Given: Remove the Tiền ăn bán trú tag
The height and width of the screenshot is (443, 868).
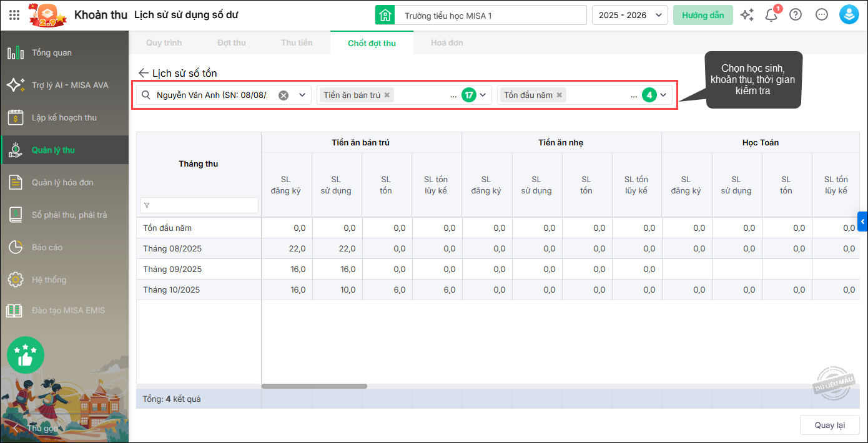Looking at the screenshot, I should point(387,95).
